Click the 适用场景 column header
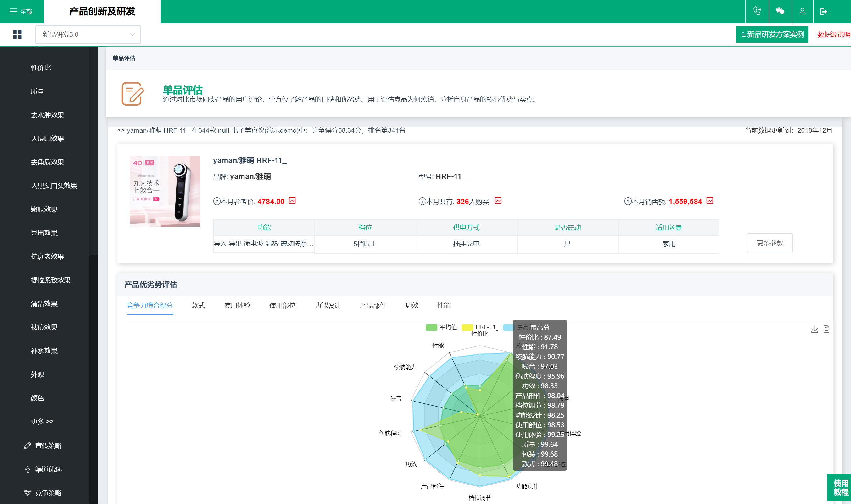The height and width of the screenshot is (504, 851). (x=669, y=227)
